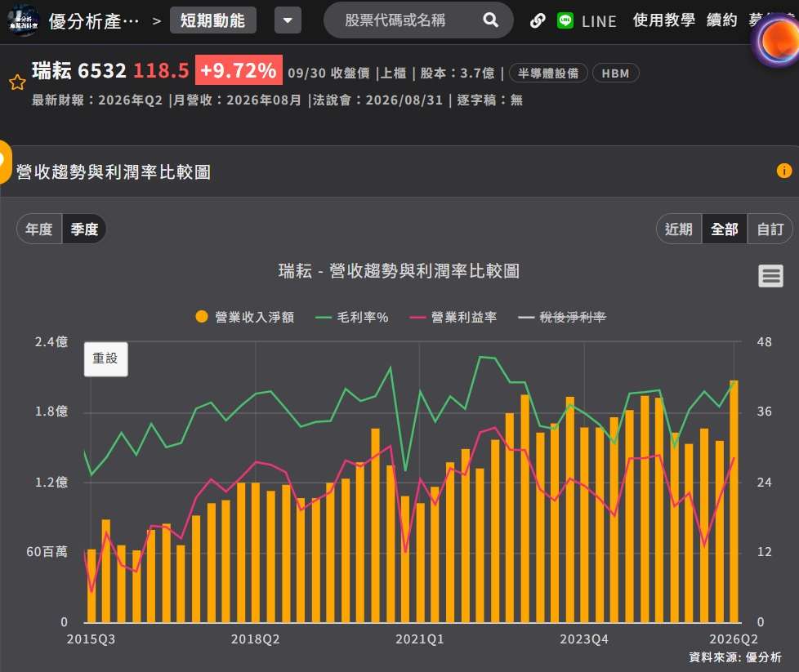Screen dimensions: 799x672
Task: Click 資料來源: 優分析 credit text
Action: pyautogui.click(x=735, y=657)
